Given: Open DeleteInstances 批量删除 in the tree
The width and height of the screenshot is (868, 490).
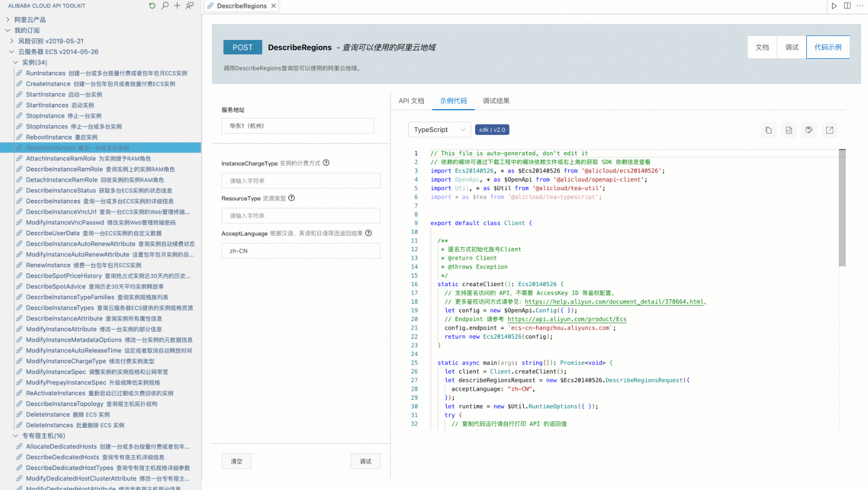Looking at the screenshot, I should click(75, 425).
